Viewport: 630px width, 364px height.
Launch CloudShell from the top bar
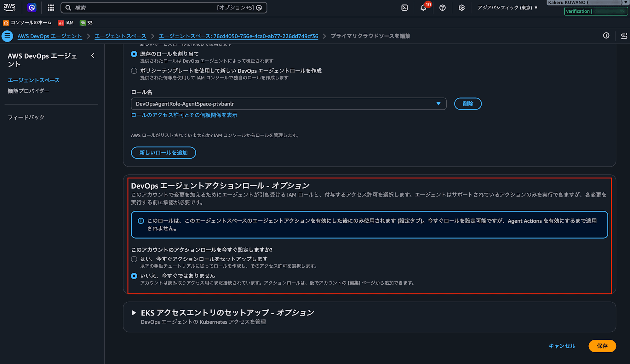click(x=404, y=8)
